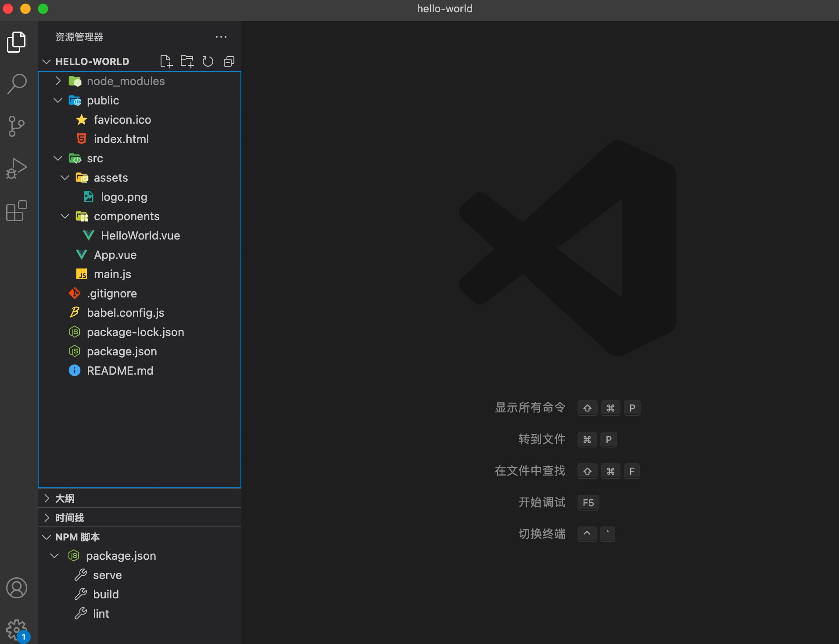Click the index.html HTML5 icon
This screenshot has height=644, width=839.
pos(82,139)
